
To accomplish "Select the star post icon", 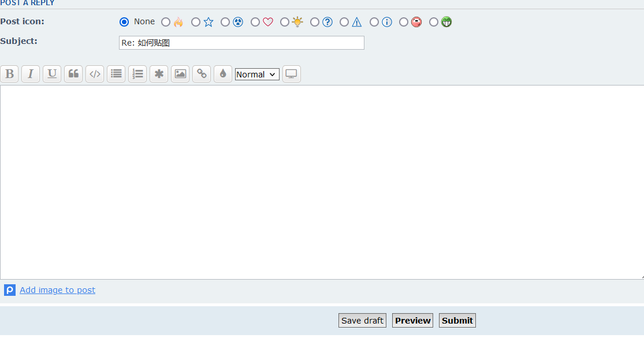I will pyautogui.click(x=195, y=22).
